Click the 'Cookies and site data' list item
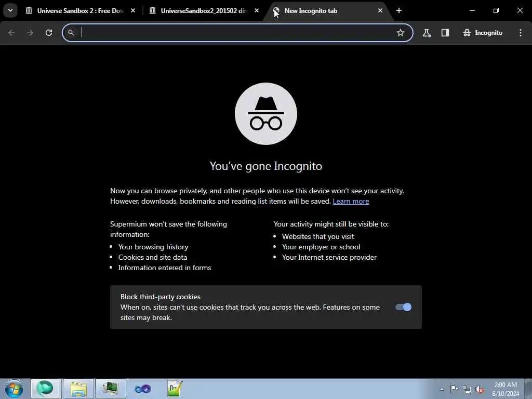 (153, 257)
